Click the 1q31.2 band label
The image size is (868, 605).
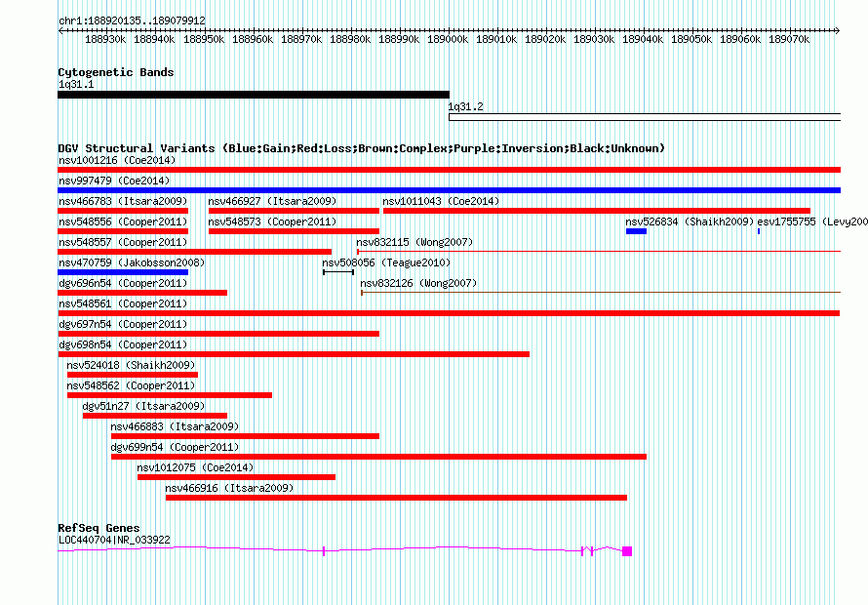pos(465,106)
